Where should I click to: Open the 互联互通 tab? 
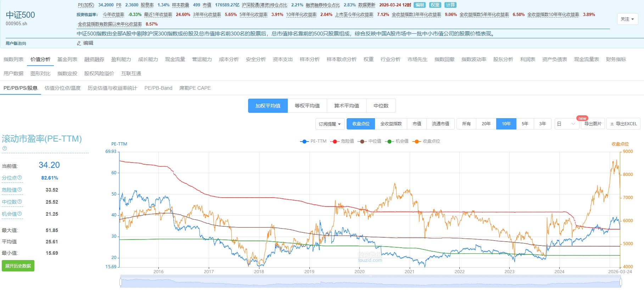131,73
